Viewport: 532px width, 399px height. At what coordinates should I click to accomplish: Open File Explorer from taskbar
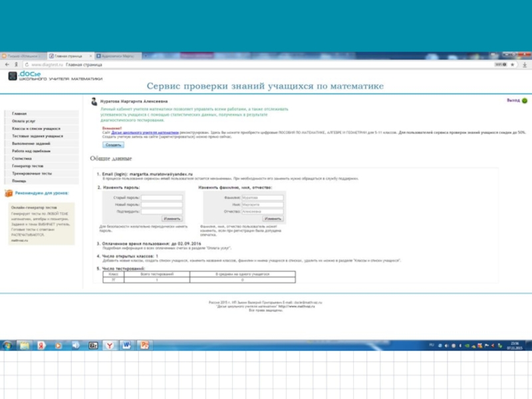pos(25,345)
